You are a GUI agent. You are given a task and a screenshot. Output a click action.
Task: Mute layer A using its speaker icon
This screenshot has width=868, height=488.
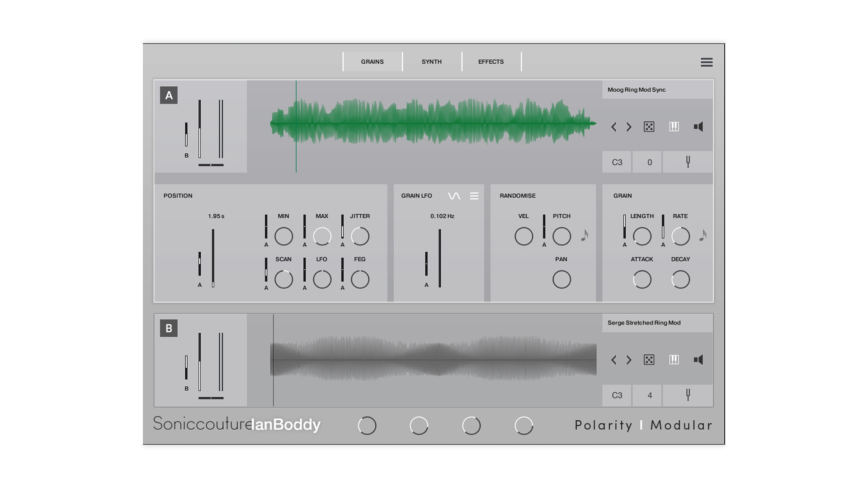click(698, 127)
